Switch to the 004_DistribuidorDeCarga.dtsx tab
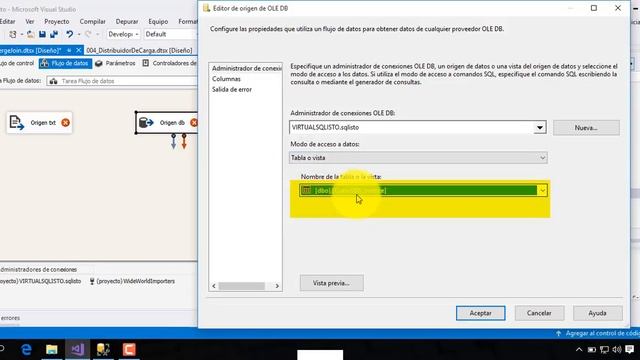 tap(139, 50)
